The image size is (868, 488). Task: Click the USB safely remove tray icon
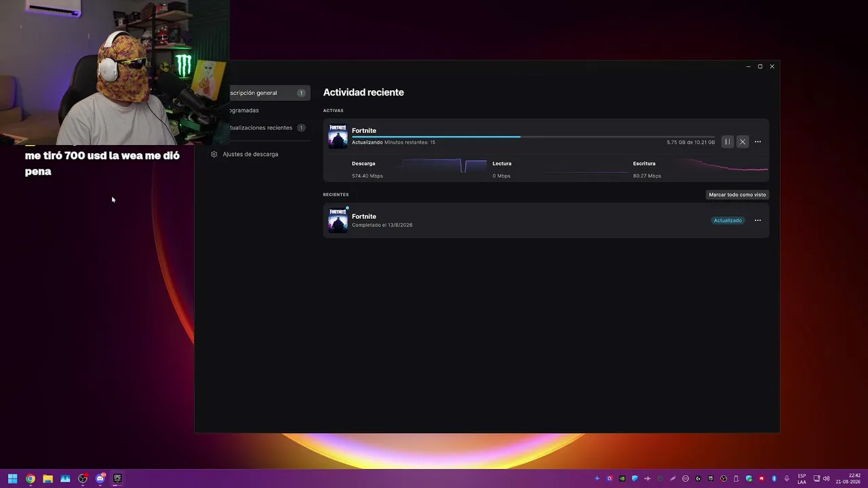pos(736,479)
